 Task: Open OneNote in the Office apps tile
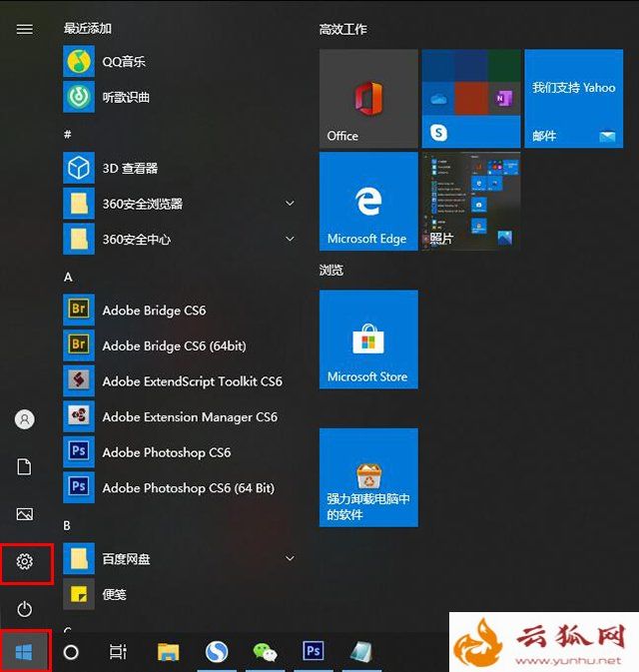[504, 99]
